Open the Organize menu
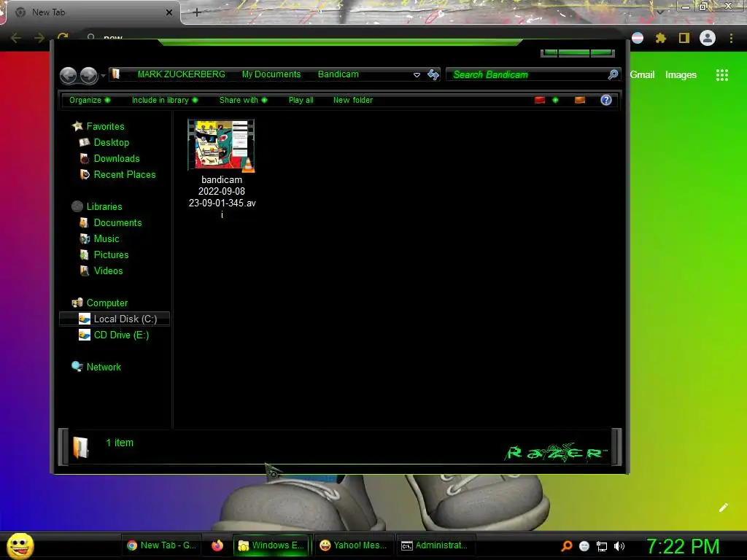 tap(90, 100)
